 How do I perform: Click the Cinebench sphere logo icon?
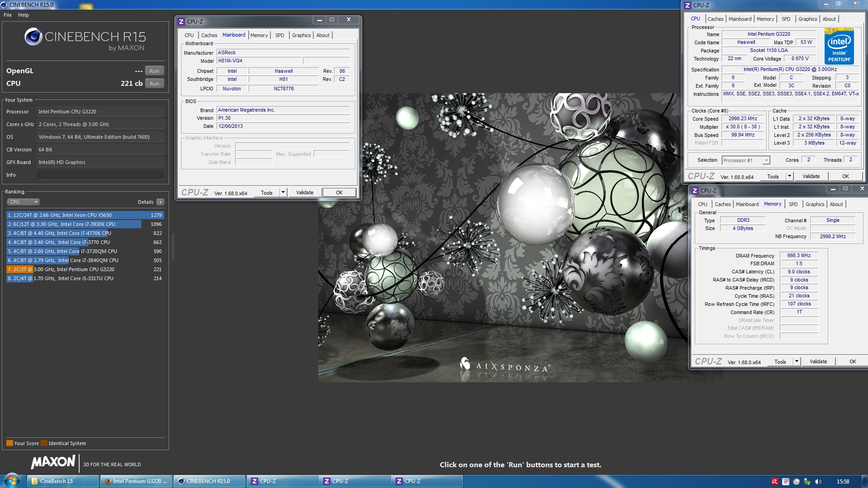33,37
